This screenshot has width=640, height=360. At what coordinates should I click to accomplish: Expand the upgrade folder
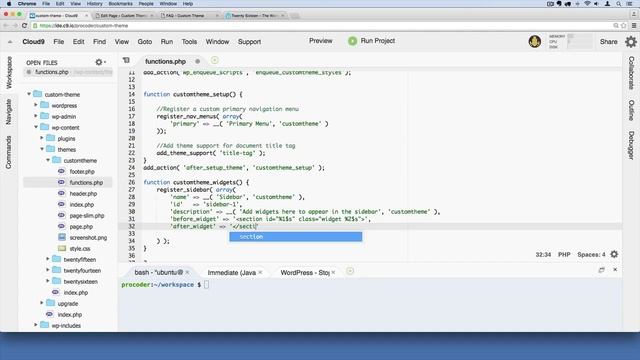(42, 303)
